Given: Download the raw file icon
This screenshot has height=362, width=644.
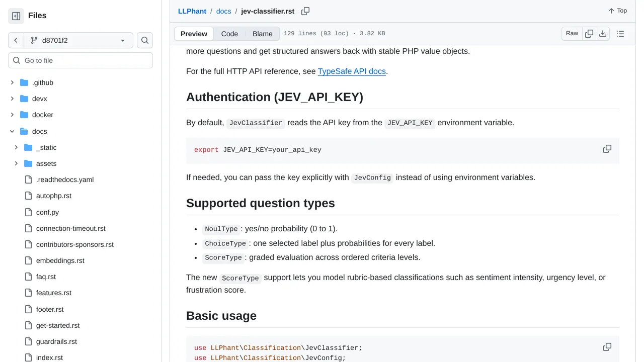Looking at the screenshot, I should coord(603,34).
